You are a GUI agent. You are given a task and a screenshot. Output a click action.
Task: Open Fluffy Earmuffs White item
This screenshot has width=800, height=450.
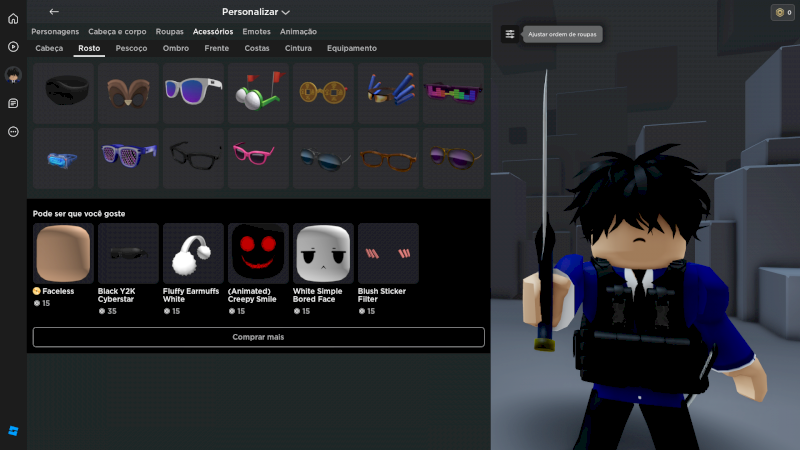coord(193,254)
